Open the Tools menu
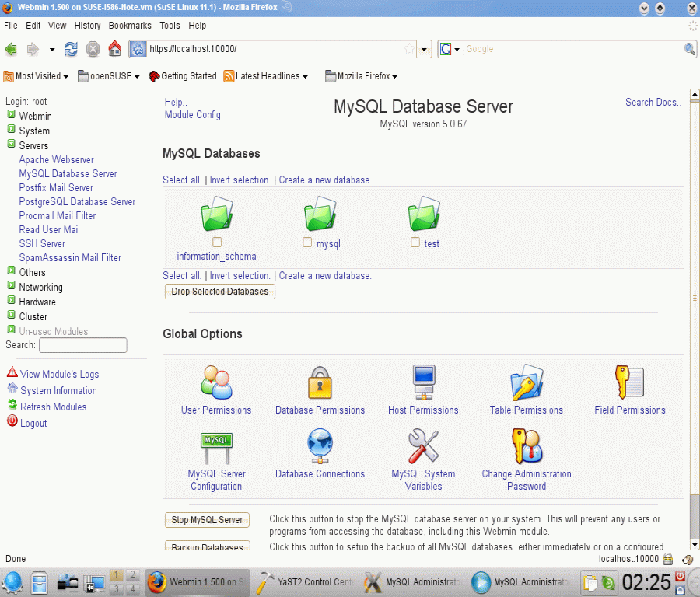Screen dimensions: 700x597 pos(170,26)
